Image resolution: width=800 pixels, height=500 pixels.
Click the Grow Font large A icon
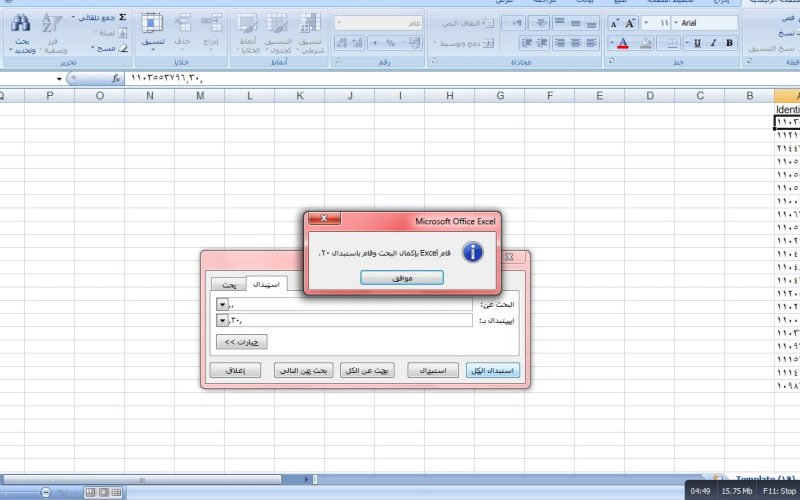tap(631, 23)
